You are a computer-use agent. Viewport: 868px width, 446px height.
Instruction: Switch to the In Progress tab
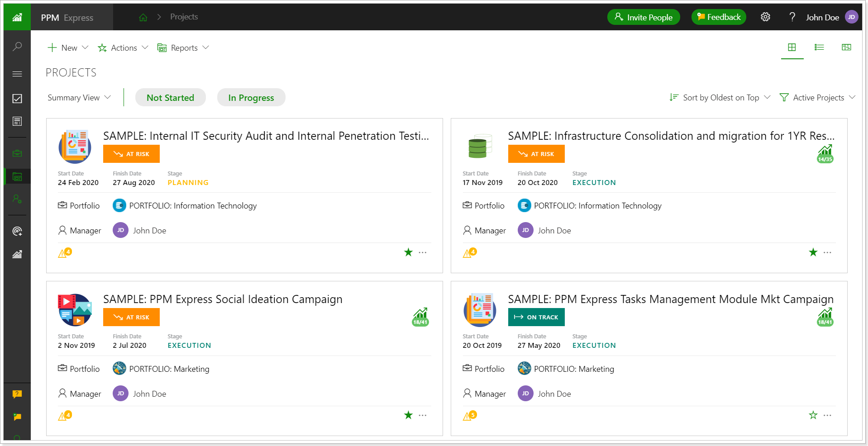251,97
